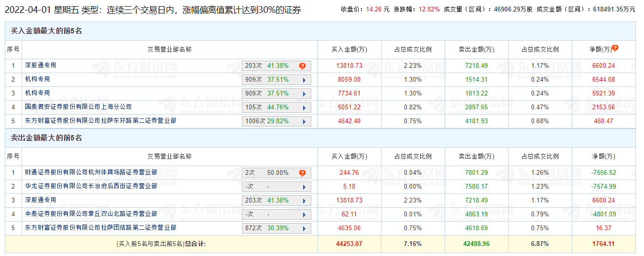Click sell amount cell 2897.65
Viewport: 644px width, 256px height.
(x=476, y=107)
